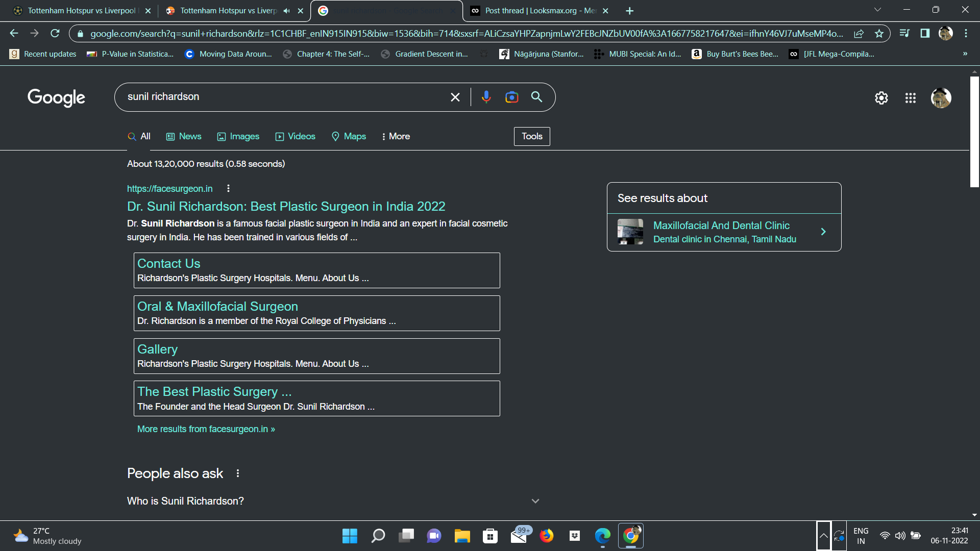Open Gallery sitelink
The image size is (980, 551).
pyautogui.click(x=158, y=349)
